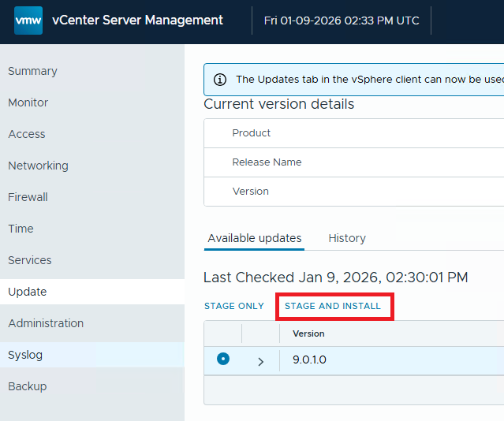
Task: Go to the Monitor section
Action: tap(28, 102)
